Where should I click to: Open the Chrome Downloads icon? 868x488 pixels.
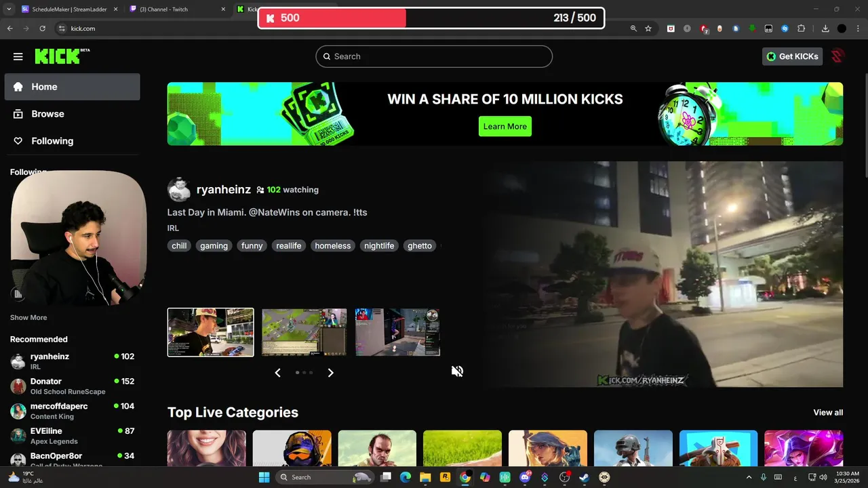[x=825, y=28]
